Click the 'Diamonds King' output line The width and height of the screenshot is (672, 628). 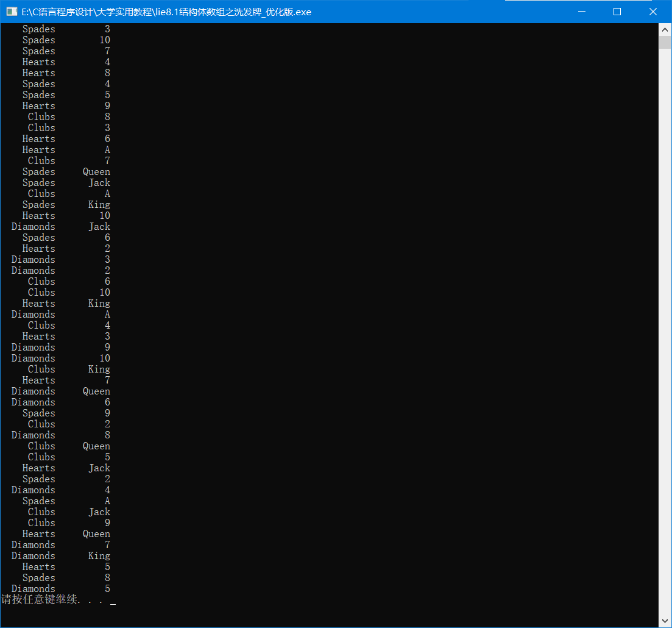tap(61, 556)
